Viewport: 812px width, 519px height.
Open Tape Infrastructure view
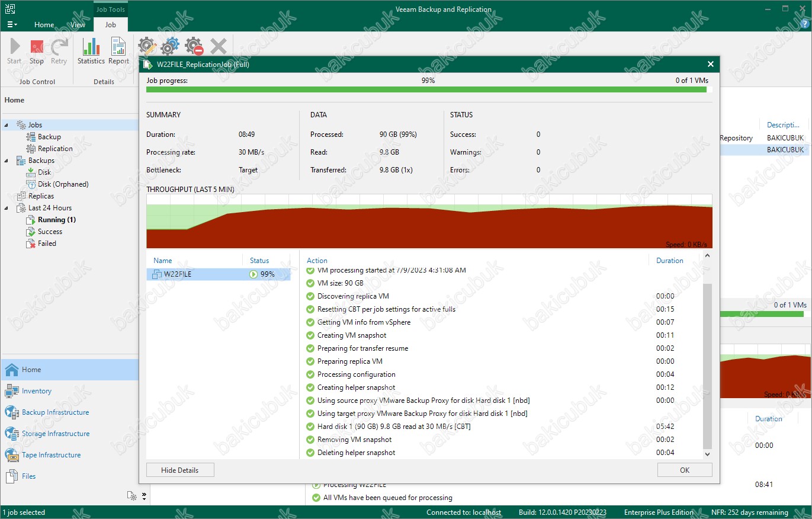coord(69,455)
